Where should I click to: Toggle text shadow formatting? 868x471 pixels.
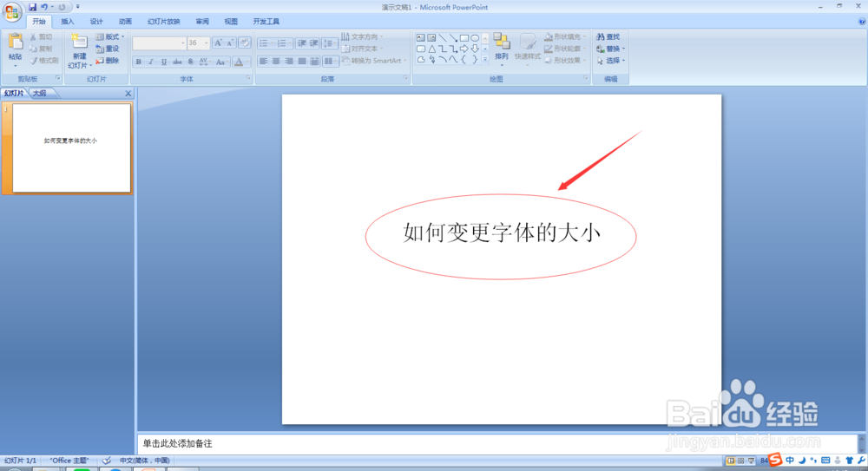(x=190, y=62)
